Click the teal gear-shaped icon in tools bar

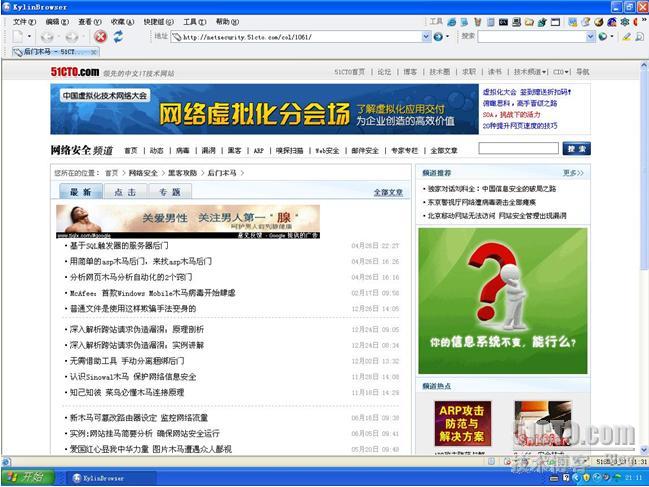click(x=625, y=22)
